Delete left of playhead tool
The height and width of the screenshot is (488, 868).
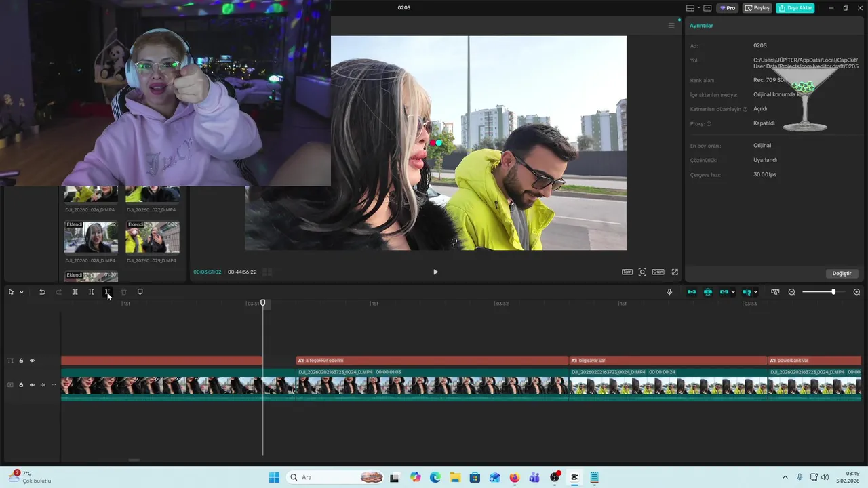pos(91,292)
